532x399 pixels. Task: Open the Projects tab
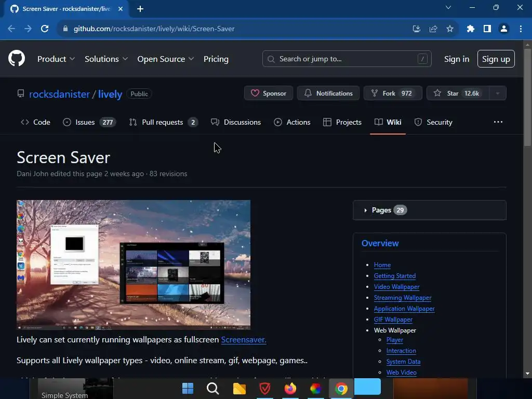tap(342, 122)
